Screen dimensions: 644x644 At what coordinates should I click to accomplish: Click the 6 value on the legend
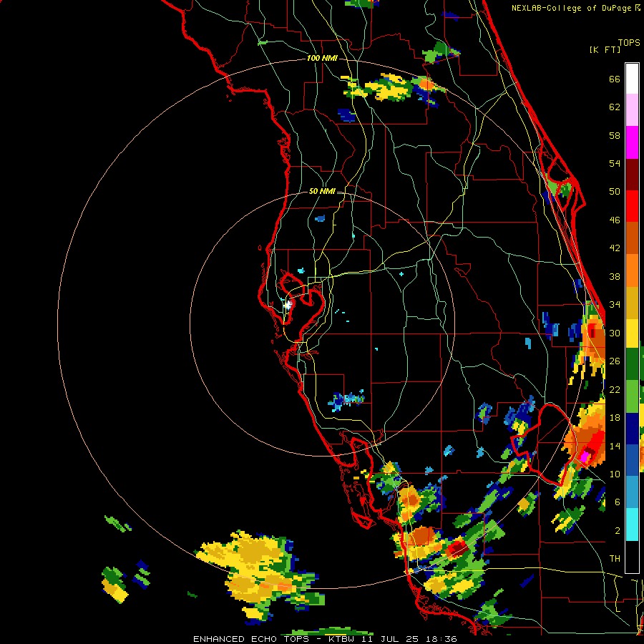click(x=618, y=502)
